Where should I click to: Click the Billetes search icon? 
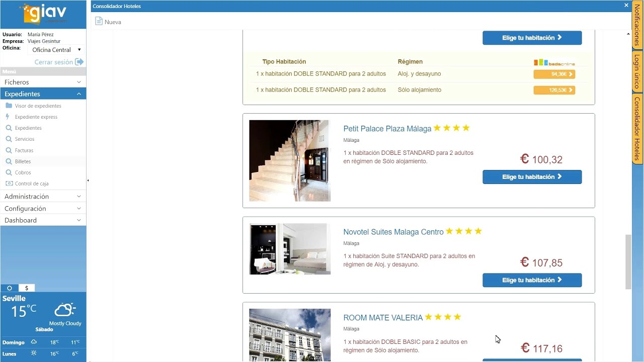[9, 161]
